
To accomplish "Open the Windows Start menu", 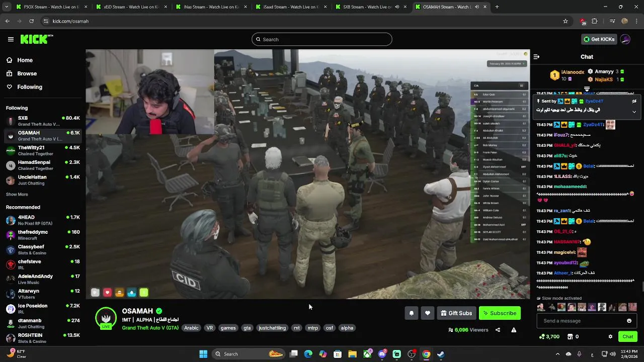I will point(203,354).
